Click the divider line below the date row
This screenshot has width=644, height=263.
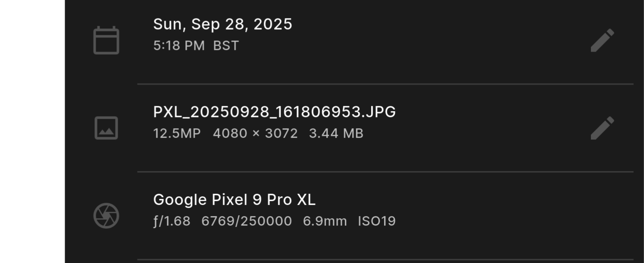(x=385, y=84)
